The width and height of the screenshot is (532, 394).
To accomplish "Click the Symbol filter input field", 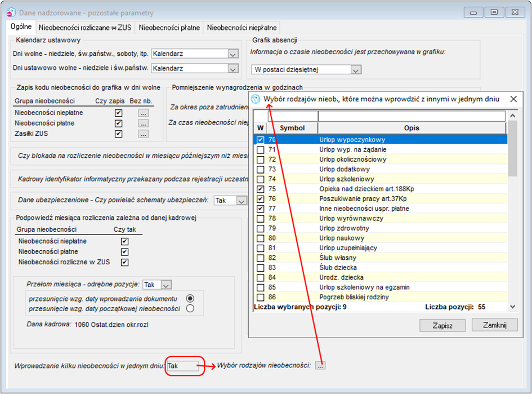I will click(293, 116).
